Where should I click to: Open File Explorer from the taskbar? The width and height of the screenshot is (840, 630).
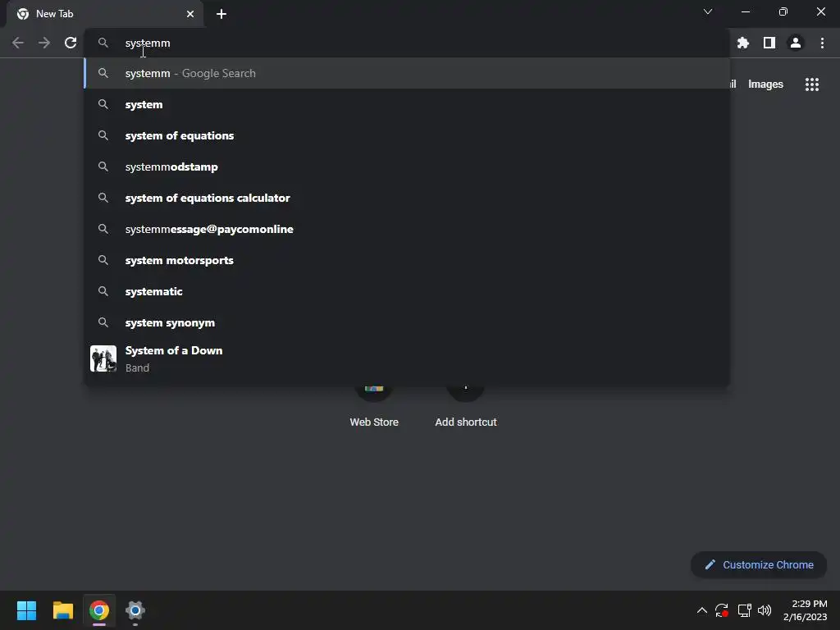(62, 610)
